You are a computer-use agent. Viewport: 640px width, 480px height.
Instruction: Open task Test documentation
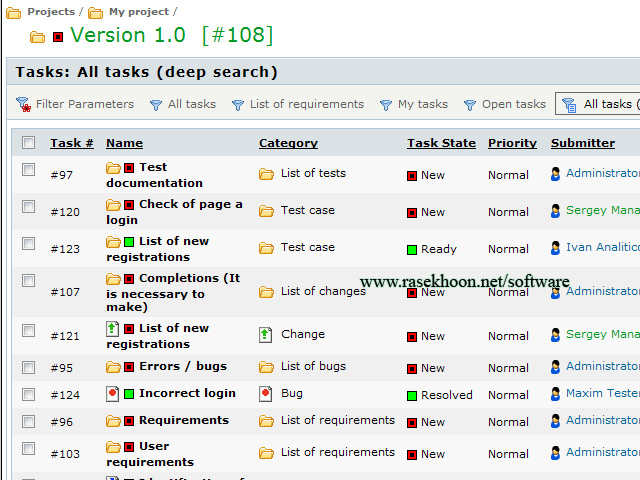[154, 175]
